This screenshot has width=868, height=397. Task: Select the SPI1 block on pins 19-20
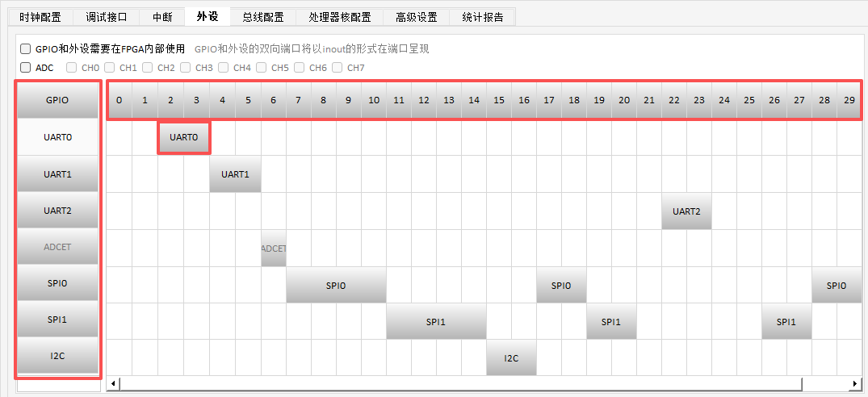pyautogui.click(x=611, y=321)
